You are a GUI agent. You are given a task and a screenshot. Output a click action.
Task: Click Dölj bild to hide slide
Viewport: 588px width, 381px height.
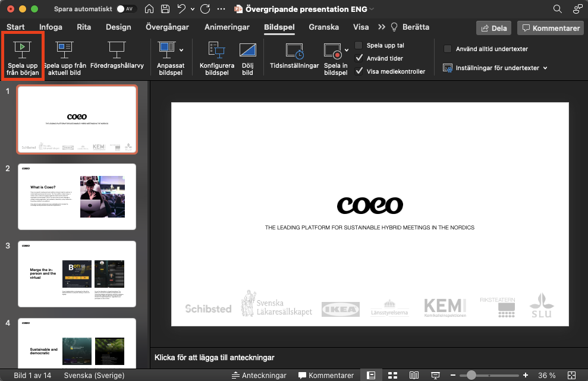(x=247, y=58)
